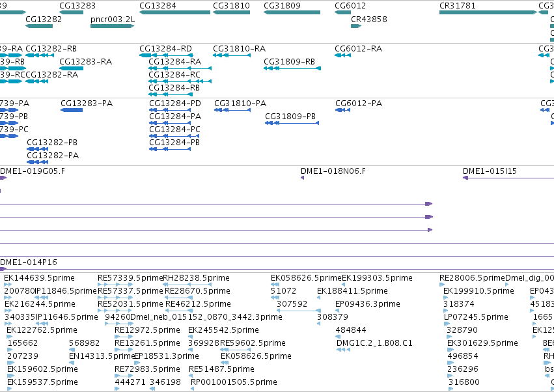The height and width of the screenshot is (392, 554).
Task: Click transcript CG13282-RA label
Action: 52,75
